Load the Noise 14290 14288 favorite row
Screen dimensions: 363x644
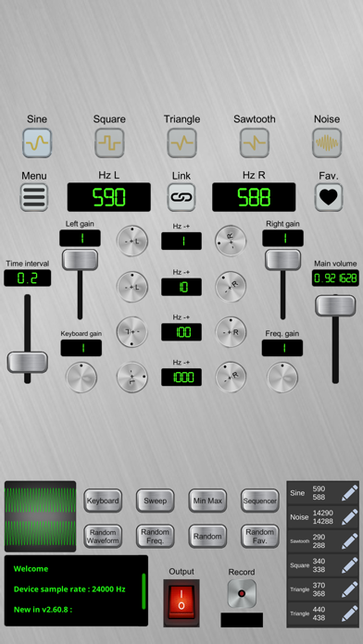click(x=323, y=517)
